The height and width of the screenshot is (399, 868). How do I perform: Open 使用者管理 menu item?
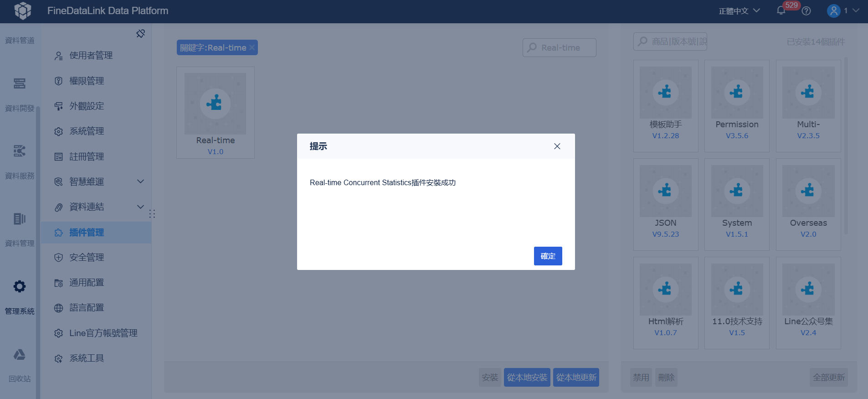pos(96,56)
